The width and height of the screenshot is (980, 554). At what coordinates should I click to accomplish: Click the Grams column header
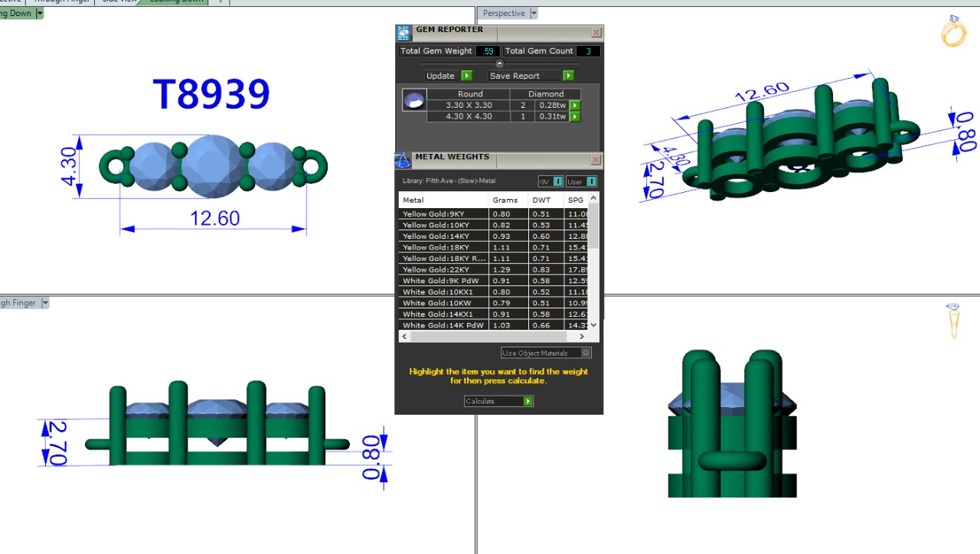[508, 200]
